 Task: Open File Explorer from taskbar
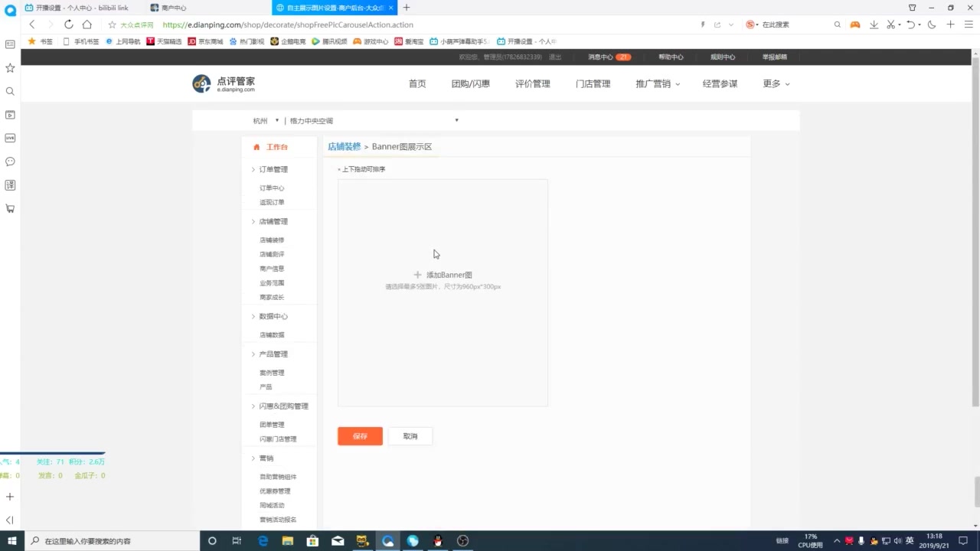[287, 541]
